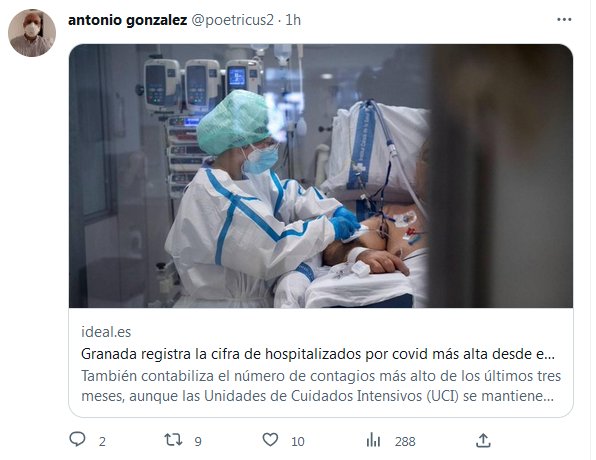Click the retweet count 9
This screenshot has height=460, width=596.
click(x=198, y=442)
